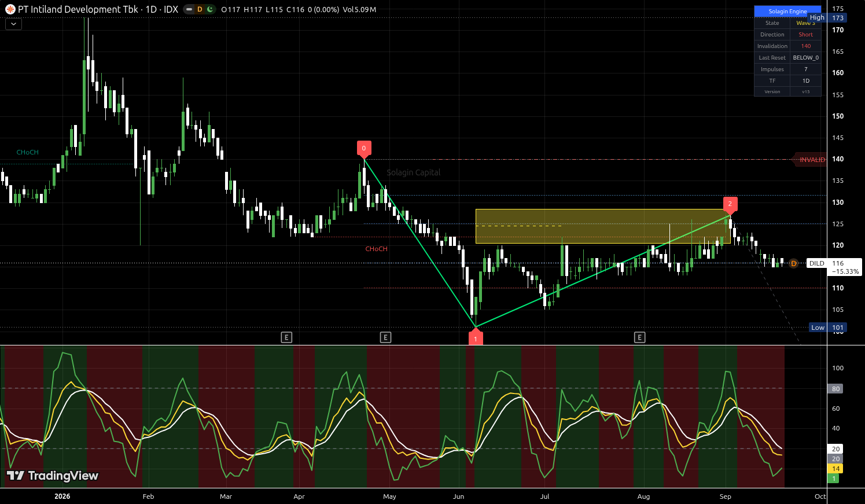
Task: Click the Solagin Capital chart label
Action: [x=414, y=172]
